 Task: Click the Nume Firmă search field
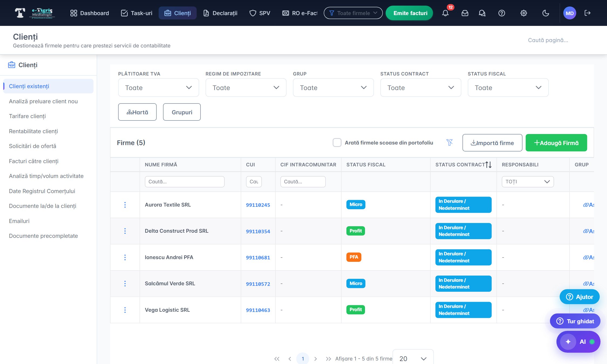(185, 181)
